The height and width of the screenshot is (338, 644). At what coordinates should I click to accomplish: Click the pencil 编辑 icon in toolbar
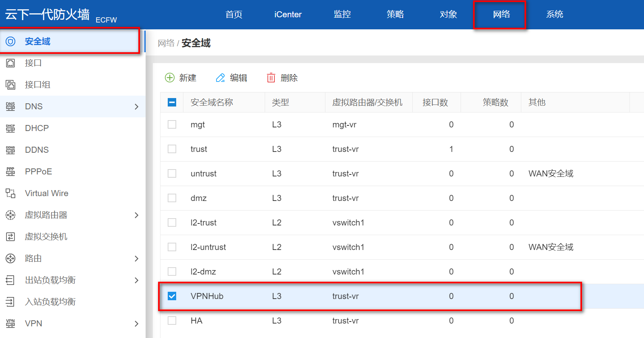[x=220, y=78]
